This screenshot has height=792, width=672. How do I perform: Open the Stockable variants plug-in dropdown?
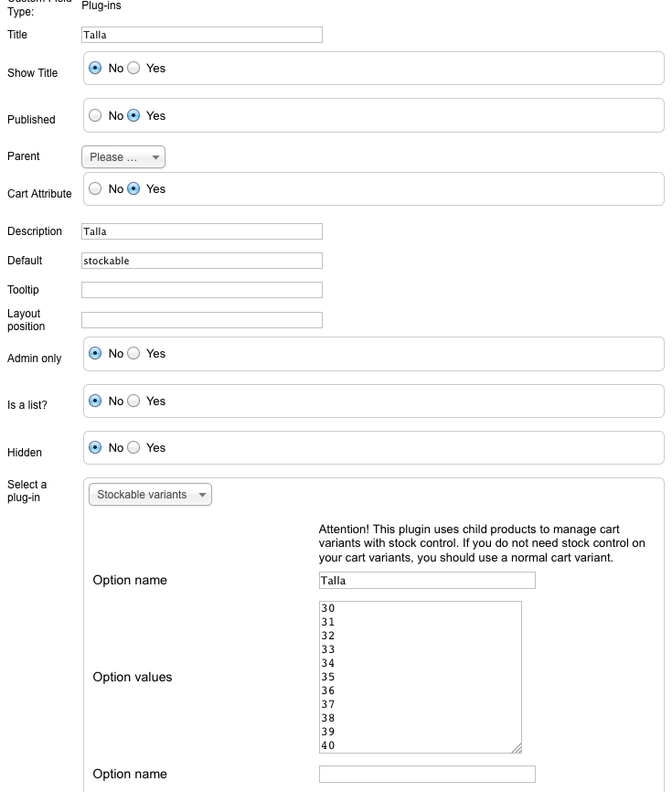click(151, 495)
